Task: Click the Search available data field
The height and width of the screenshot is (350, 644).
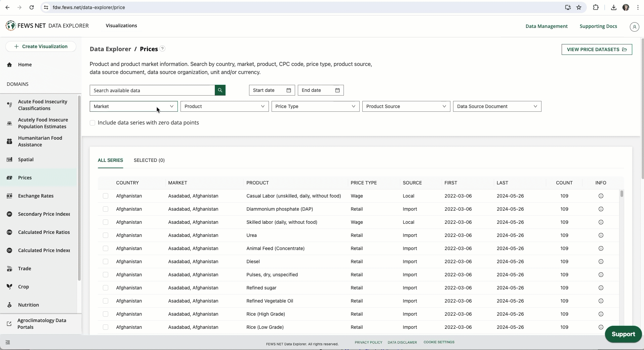Action: [x=152, y=90]
